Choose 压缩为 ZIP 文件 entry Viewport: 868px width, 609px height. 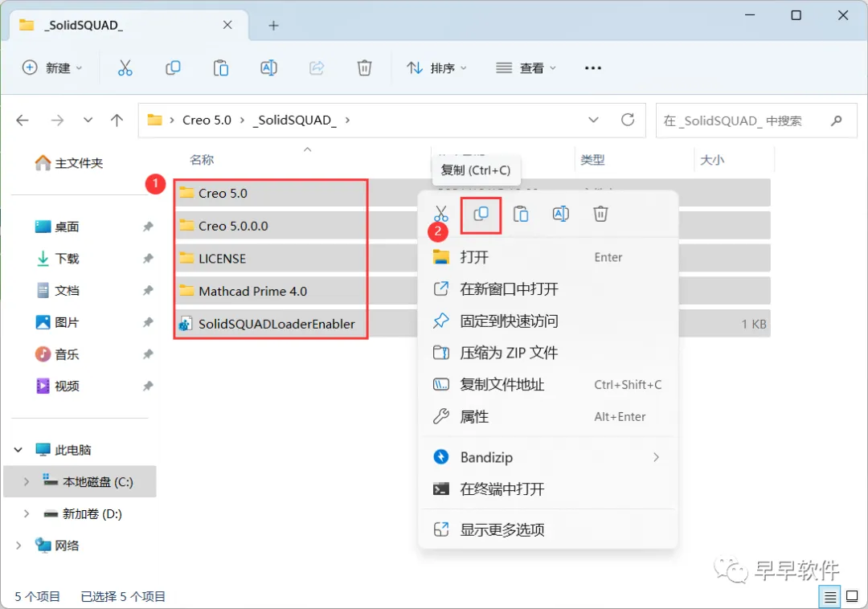pyautogui.click(x=548, y=353)
